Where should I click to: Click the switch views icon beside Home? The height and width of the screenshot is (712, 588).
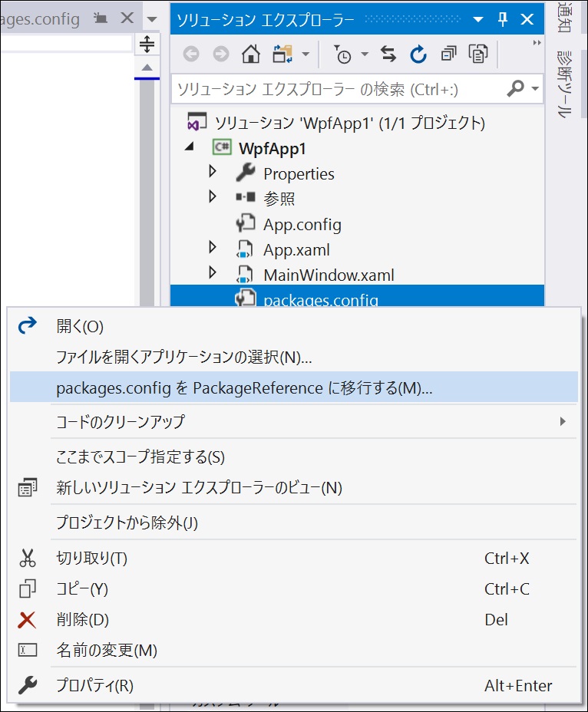(x=282, y=54)
